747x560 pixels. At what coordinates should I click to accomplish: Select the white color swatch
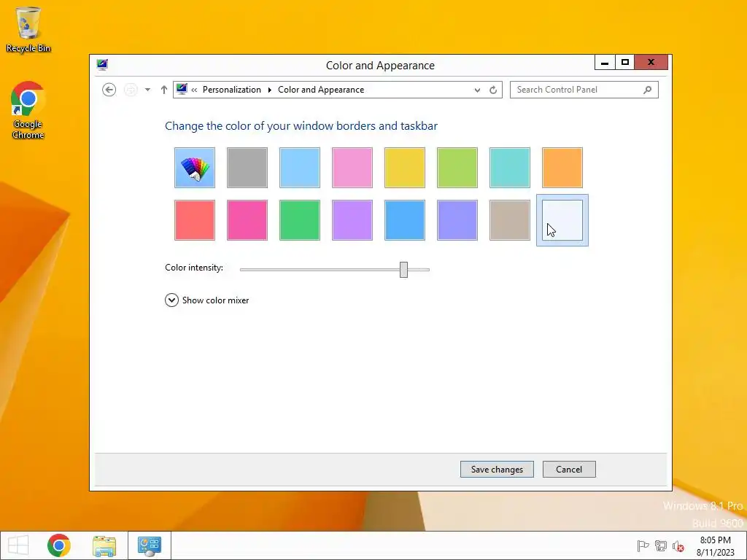tap(562, 220)
